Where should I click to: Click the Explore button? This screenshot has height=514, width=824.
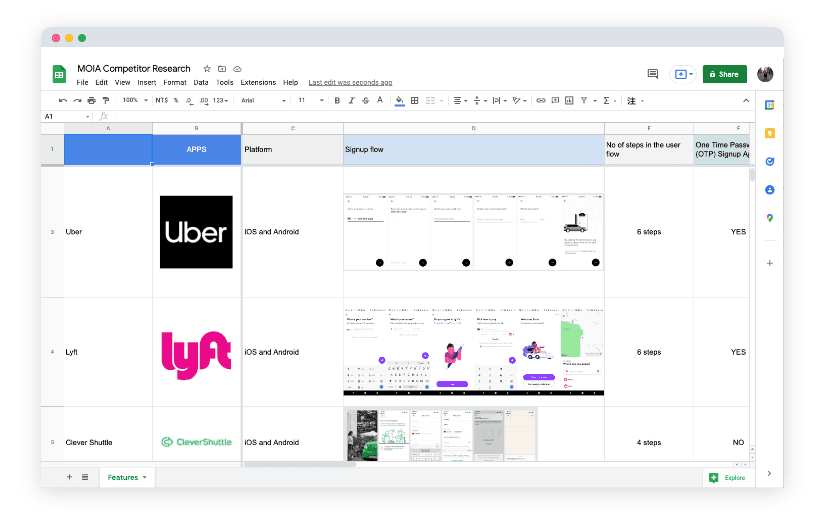click(727, 478)
